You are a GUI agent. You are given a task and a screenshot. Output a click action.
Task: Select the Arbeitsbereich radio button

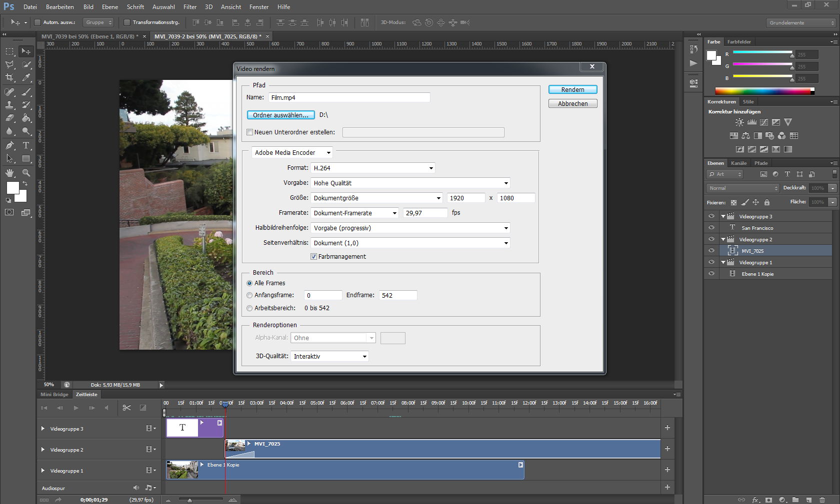click(249, 308)
